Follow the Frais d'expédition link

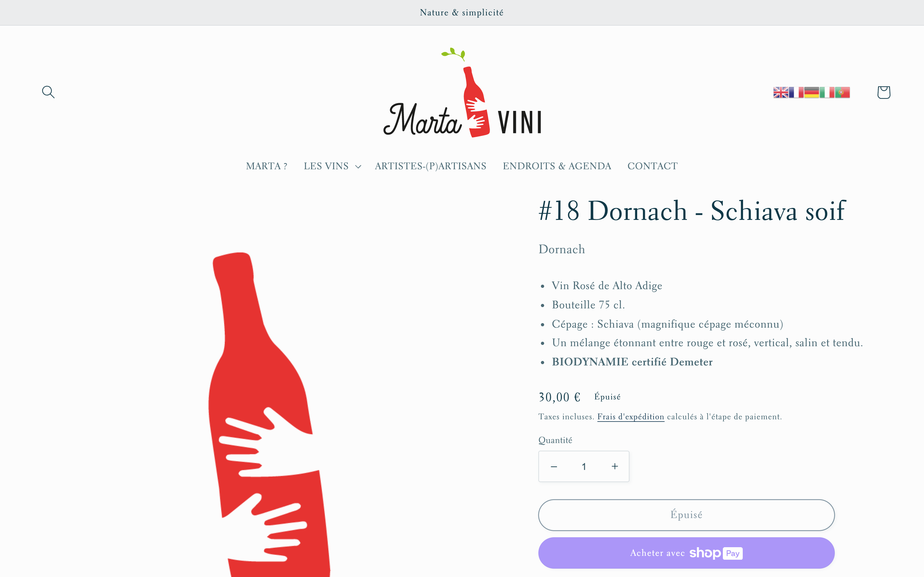click(631, 417)
